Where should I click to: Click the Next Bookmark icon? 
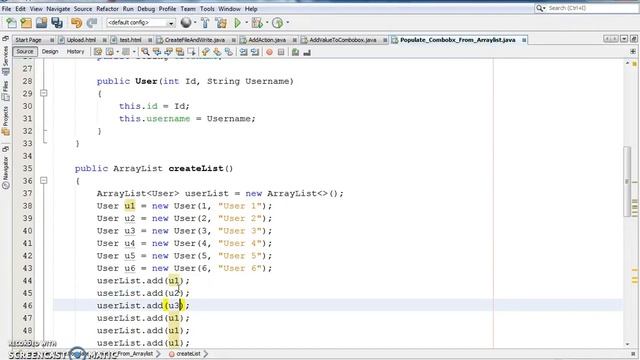click(x=217, y=52)
